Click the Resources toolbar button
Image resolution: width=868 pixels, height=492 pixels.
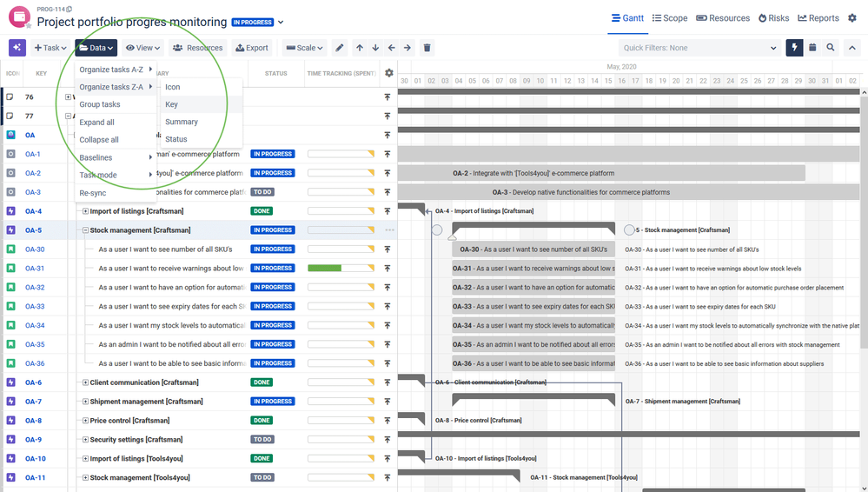pos(197,48)
